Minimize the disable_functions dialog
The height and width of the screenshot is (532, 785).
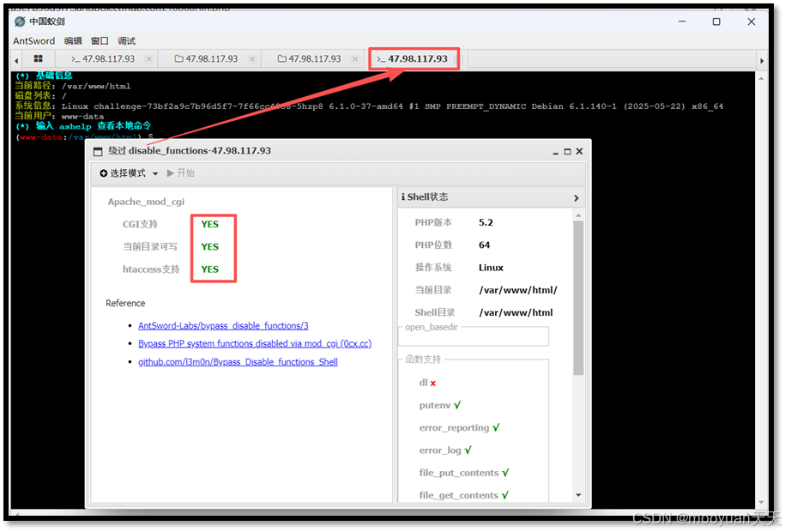[556, 152]
